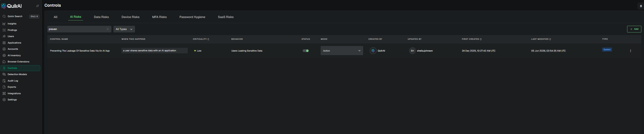Viewport: 644px width, 134px height.
Task: Click the Add control button
Action: pos(634,29)
